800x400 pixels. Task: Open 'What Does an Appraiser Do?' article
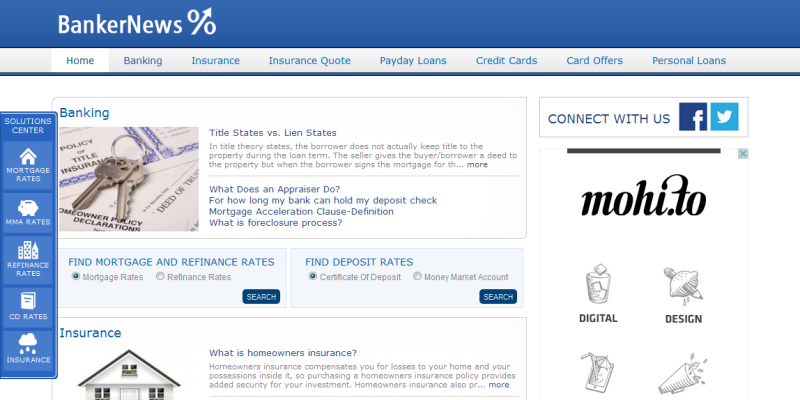click(274, 189)
